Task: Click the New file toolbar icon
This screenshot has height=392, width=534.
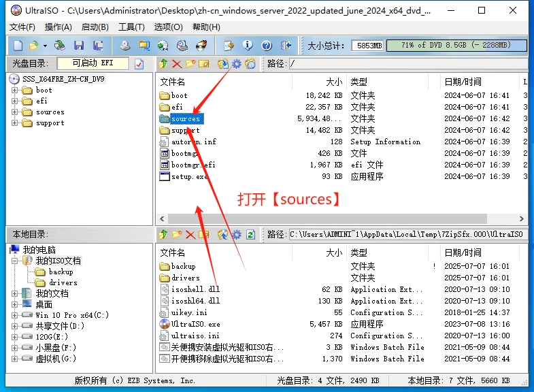Action: coord(17,46)
